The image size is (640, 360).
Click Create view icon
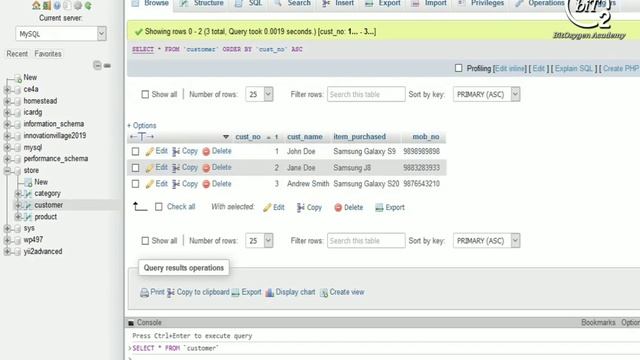pos(324,292)
